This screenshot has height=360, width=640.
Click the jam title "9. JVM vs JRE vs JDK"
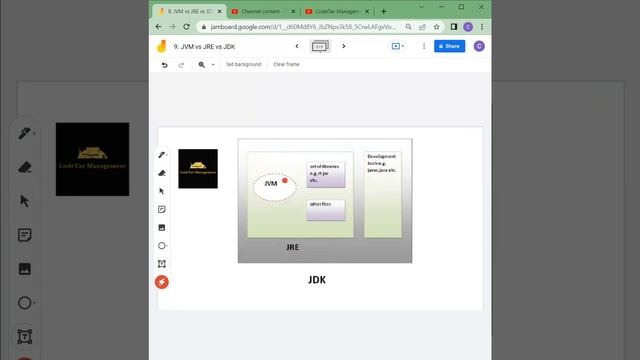coord(204,47)
